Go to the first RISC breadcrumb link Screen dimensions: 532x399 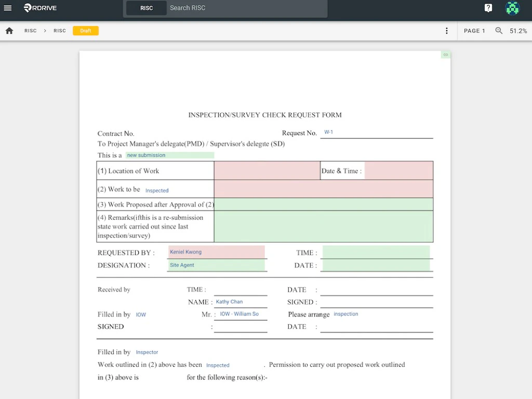(x=30, y=31)
